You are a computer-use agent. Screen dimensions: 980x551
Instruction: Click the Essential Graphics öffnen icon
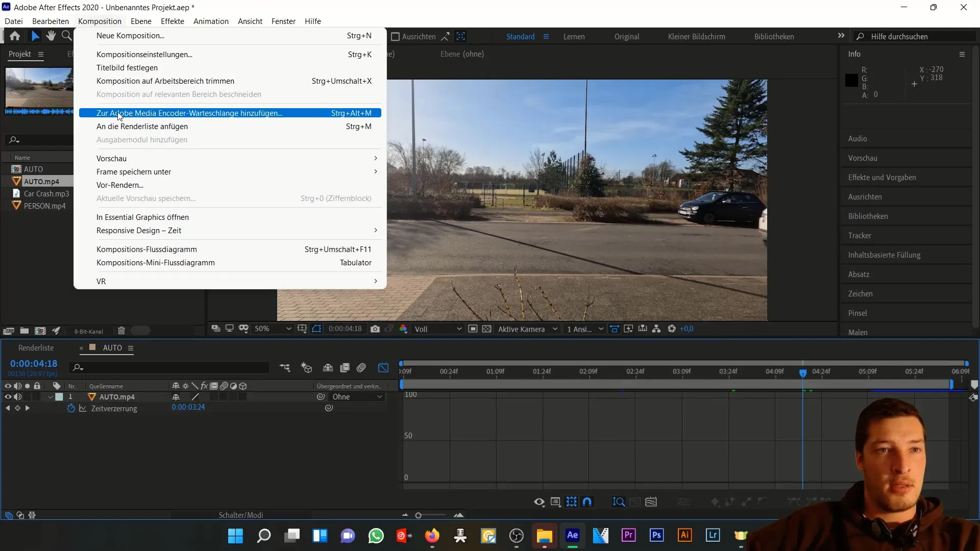(x=142, y=217)
